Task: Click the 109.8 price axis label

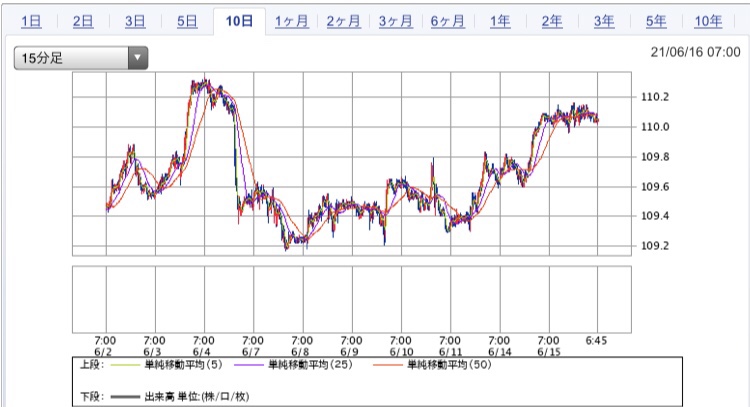Action: [655, 157]
